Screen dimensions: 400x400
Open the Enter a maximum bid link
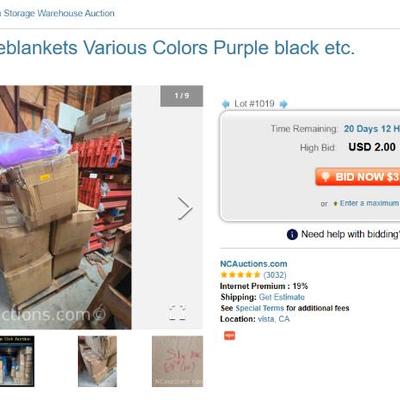370,203
